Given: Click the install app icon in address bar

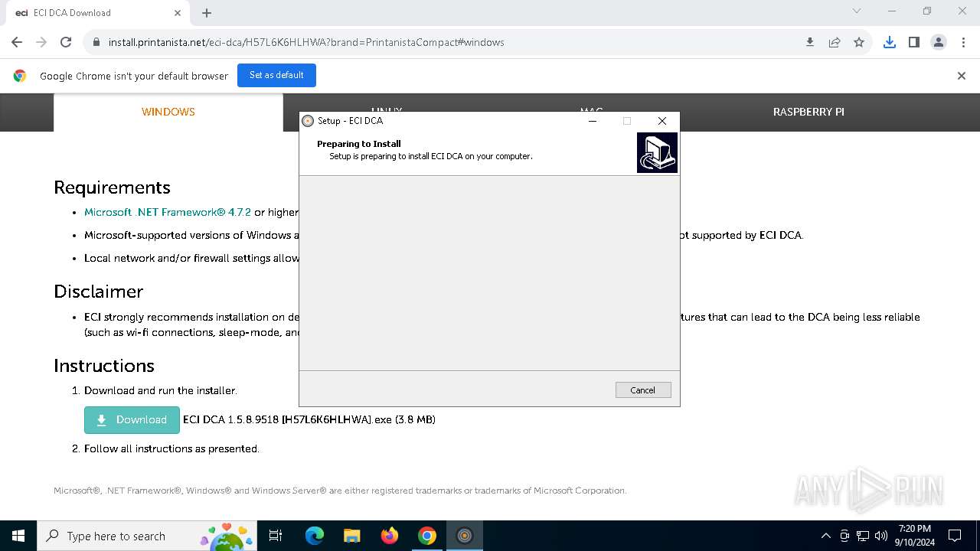Looking at the screenshot, I should (x=810, y=42).
